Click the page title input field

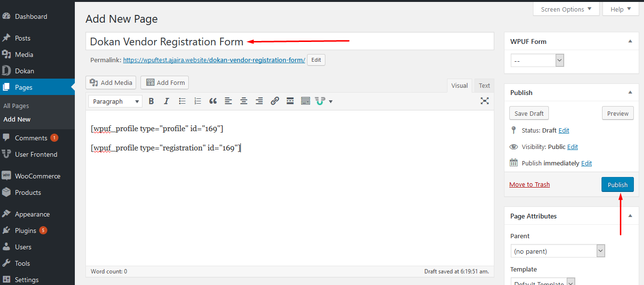click(290, 41)
